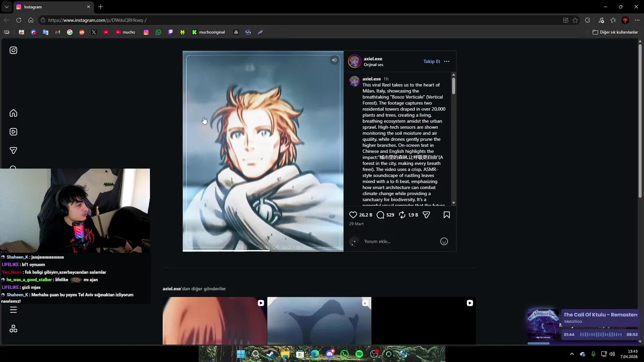
Task: Open browser profile avatar
Action: point(625,20)
